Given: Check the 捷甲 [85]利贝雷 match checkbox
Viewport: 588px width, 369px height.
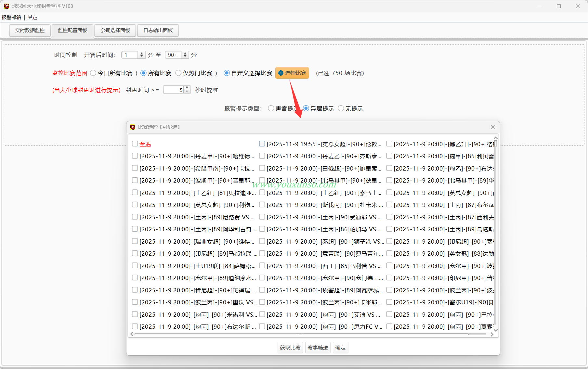Looking at the screenshot, I should click(389, 156).
